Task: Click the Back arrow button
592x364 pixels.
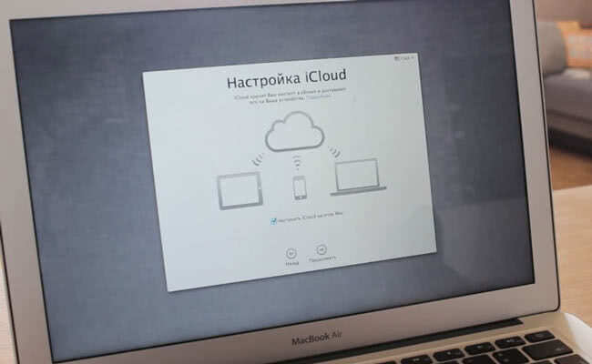Action: point(291,253)
